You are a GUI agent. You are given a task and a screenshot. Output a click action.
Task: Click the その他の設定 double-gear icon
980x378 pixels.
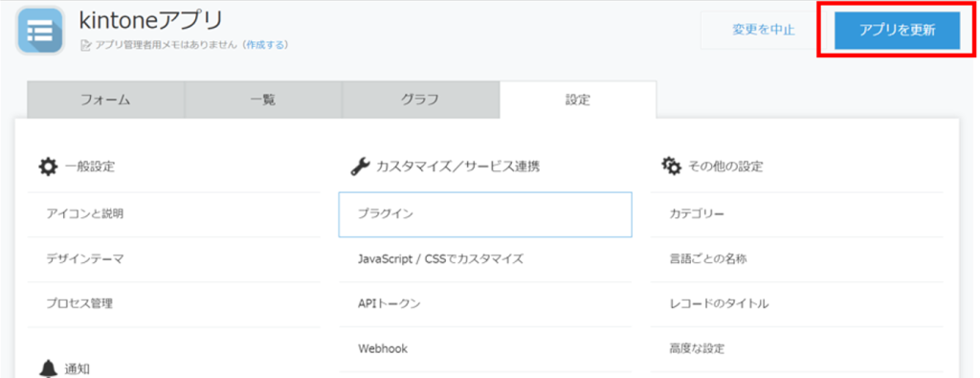click(671, 167)
